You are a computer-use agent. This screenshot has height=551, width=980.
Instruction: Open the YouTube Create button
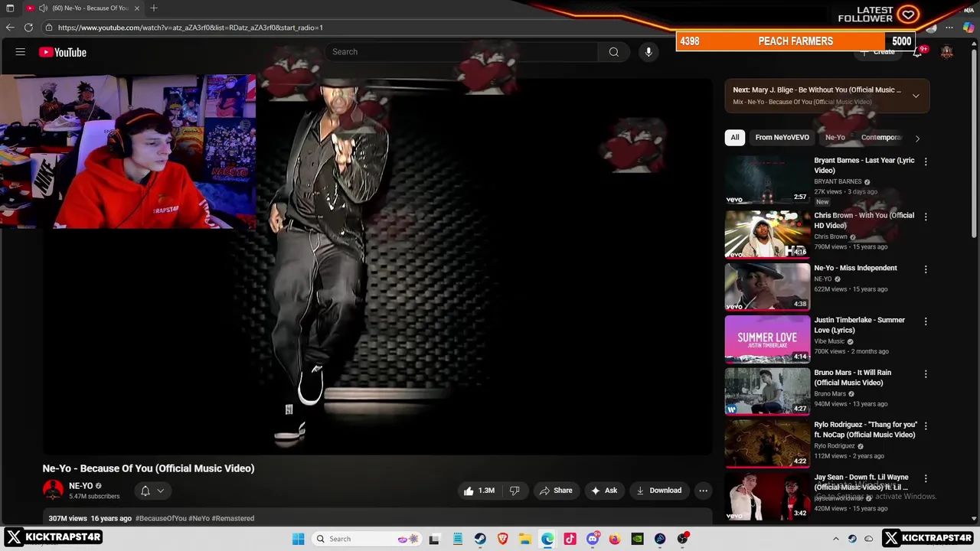click(877, 52)
